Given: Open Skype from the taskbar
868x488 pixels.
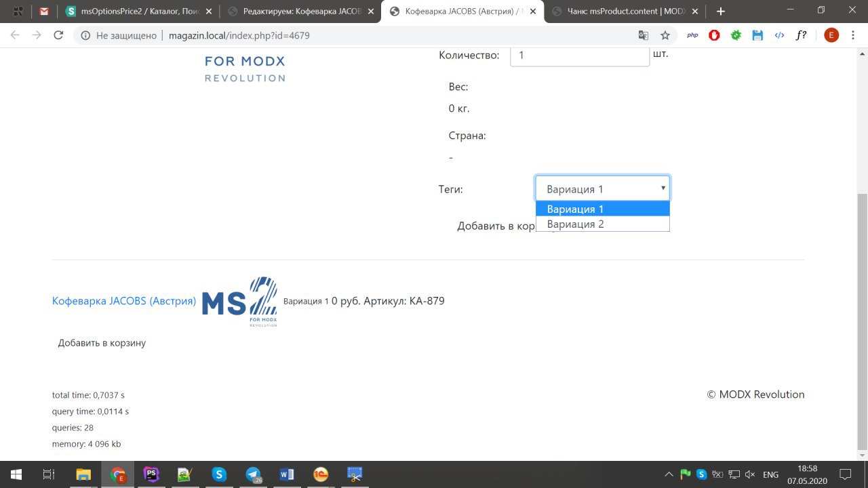Looking at the screenshot, I should pyautogui.click(x=219, y=474).
